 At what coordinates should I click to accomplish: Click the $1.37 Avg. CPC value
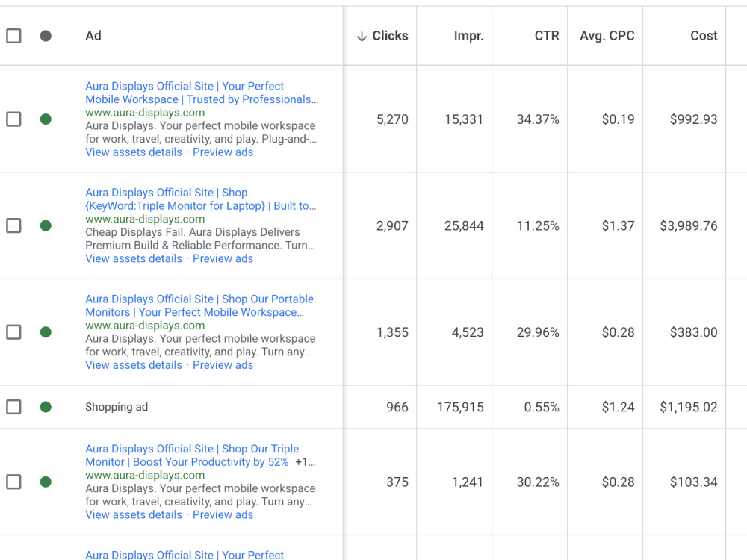[x=618, y=225]
